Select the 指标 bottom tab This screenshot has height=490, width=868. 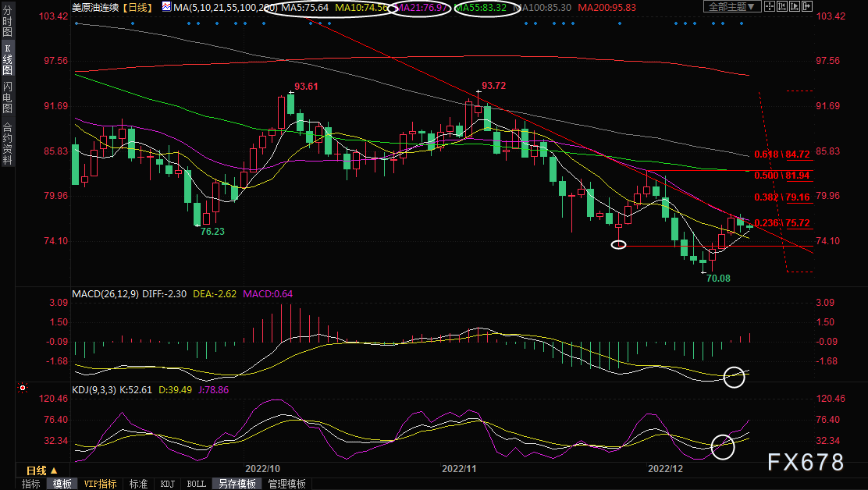point(31,484)
